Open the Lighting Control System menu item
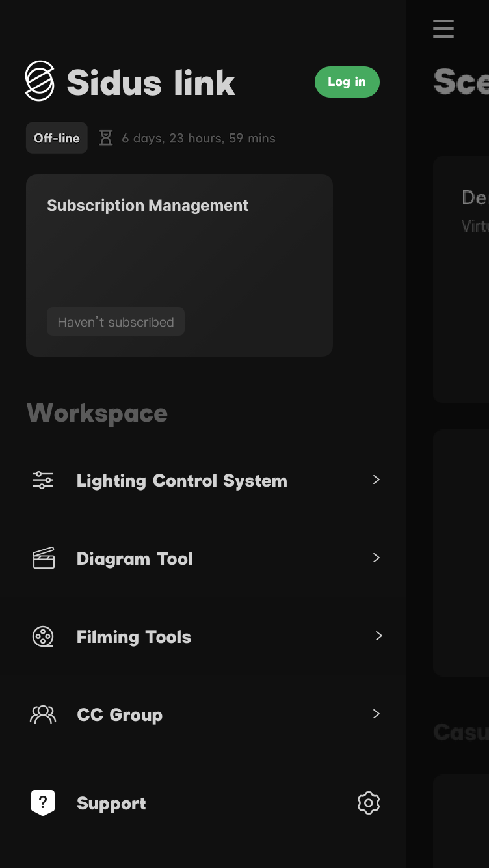This screenshot has width=489, height=868. (181, 481)
